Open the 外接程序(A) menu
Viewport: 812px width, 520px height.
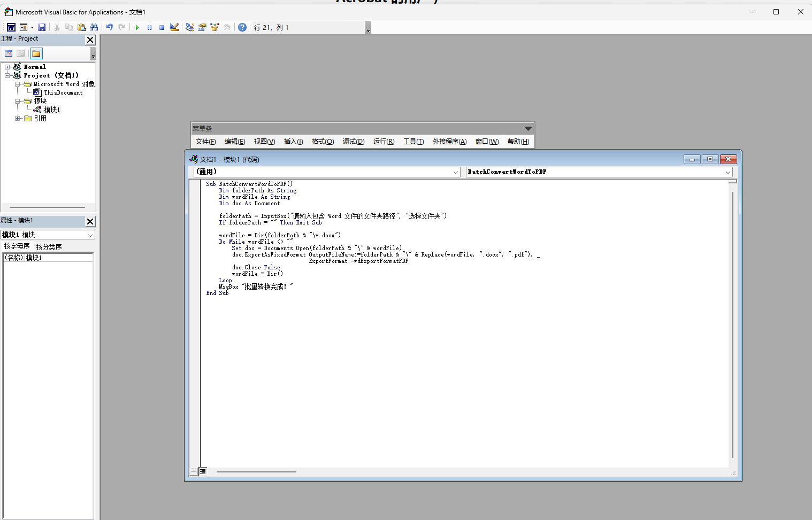(449, 142)
